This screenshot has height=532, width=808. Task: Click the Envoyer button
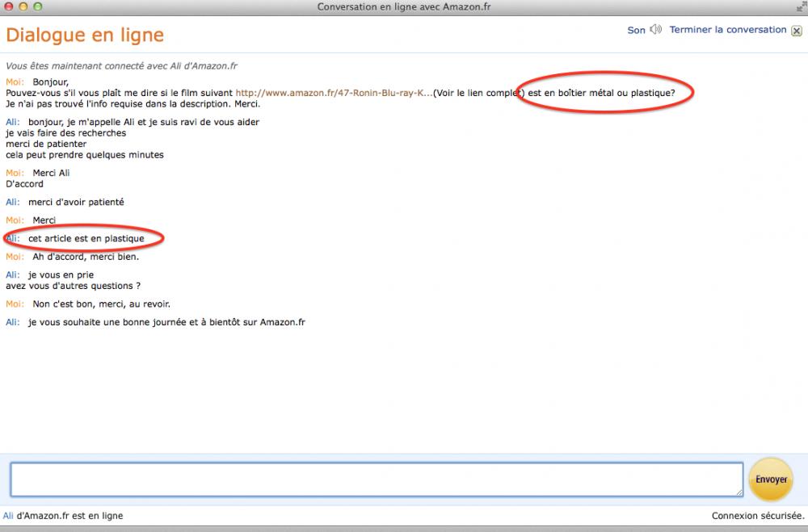(x=771, y=480)
